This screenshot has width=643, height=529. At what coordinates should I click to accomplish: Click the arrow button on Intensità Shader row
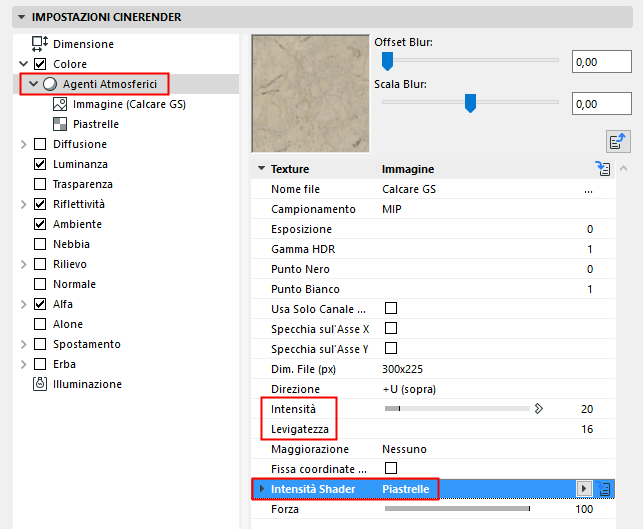coord(584,489)
